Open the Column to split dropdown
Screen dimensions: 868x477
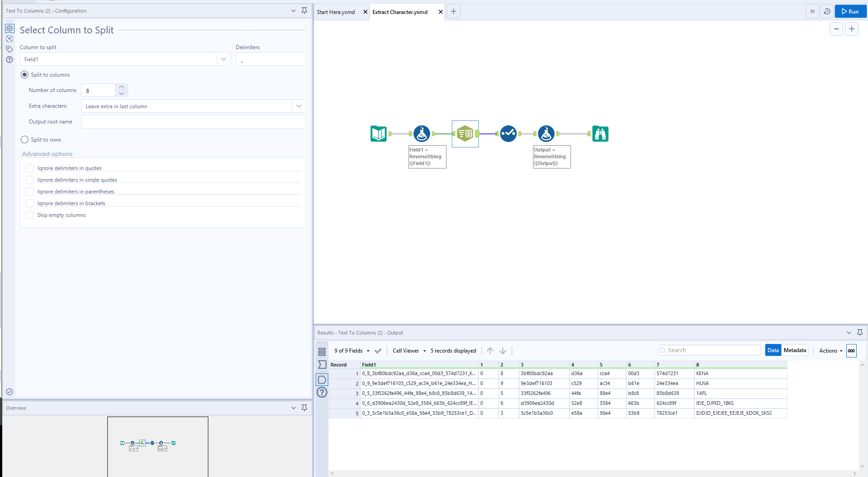click(223, 60)
